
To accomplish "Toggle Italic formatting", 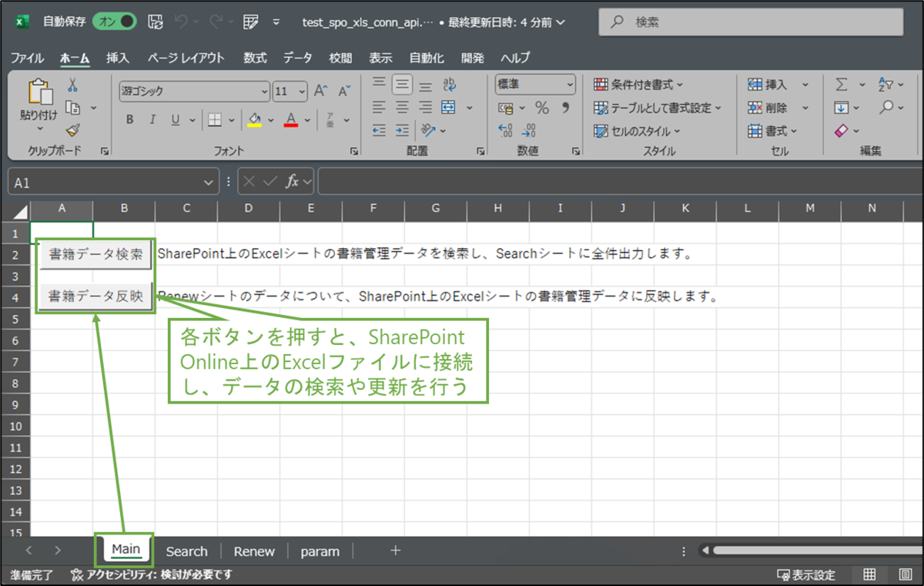I will click(x=152, y=119).
